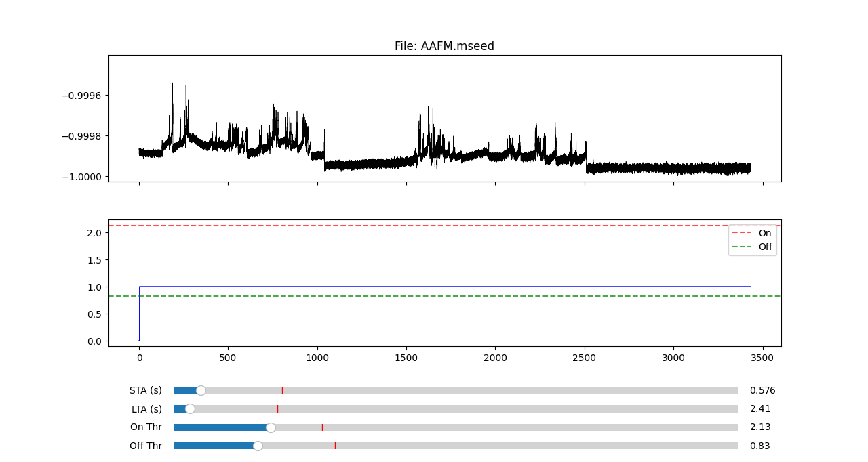Click the plot title "File: AAFM.mseed"

(x=444, y=46)
